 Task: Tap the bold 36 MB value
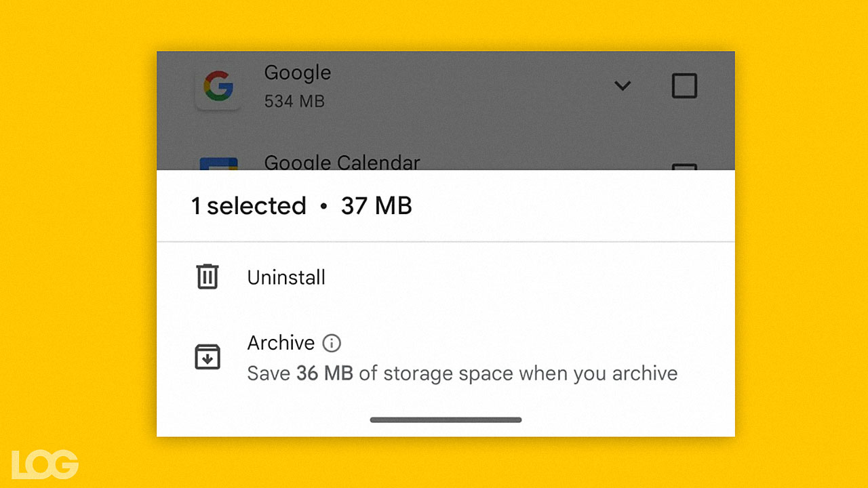[x=325, y=373]
